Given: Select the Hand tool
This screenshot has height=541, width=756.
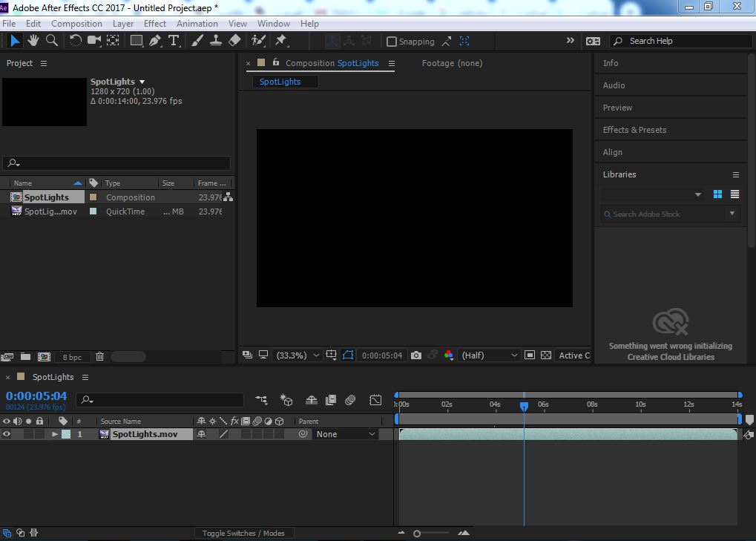Looking at the screenshot, I should (33, 41).
